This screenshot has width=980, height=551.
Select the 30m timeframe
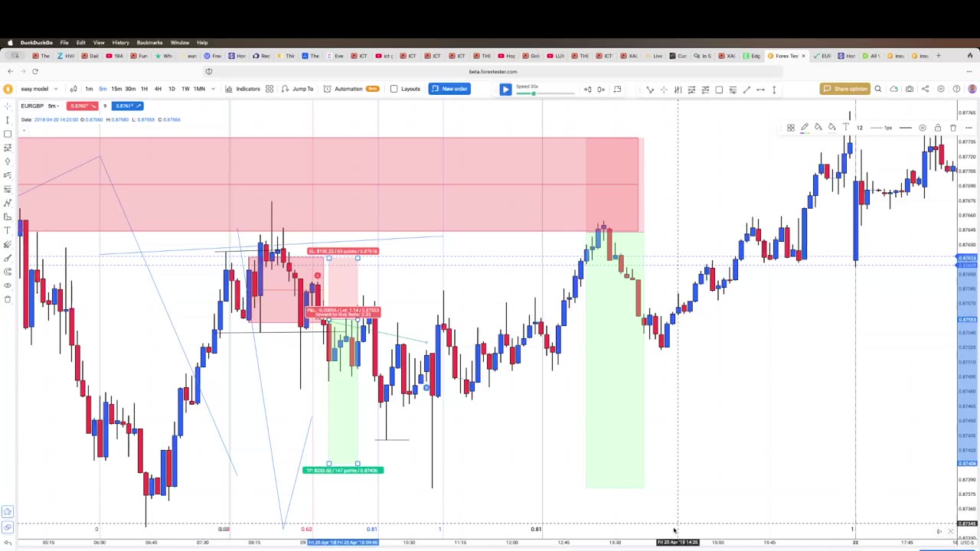130,89
